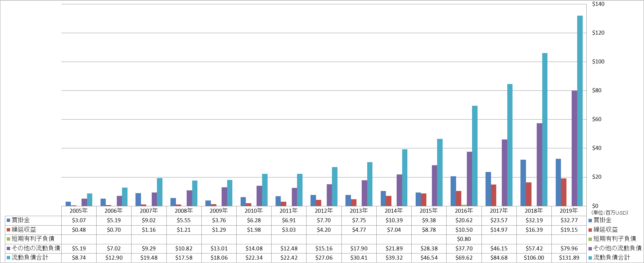Screen dimensions: 644x263
Task: Select the 2019年 column header
Action: tap(569, 211)
